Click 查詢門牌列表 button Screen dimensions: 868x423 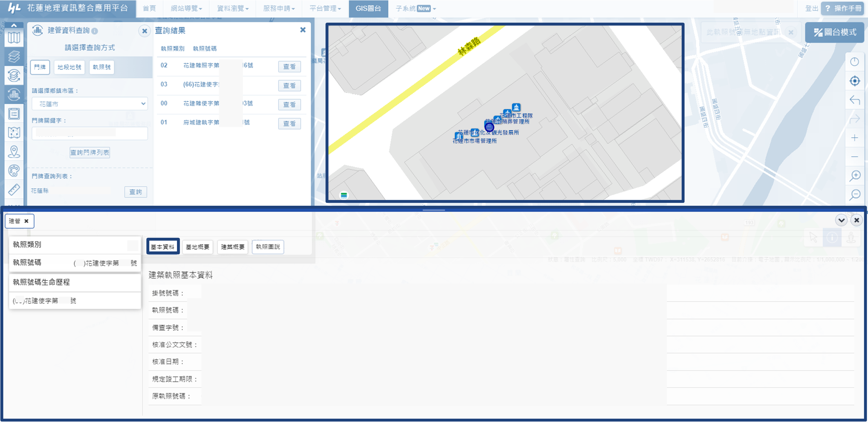[90, 152]
